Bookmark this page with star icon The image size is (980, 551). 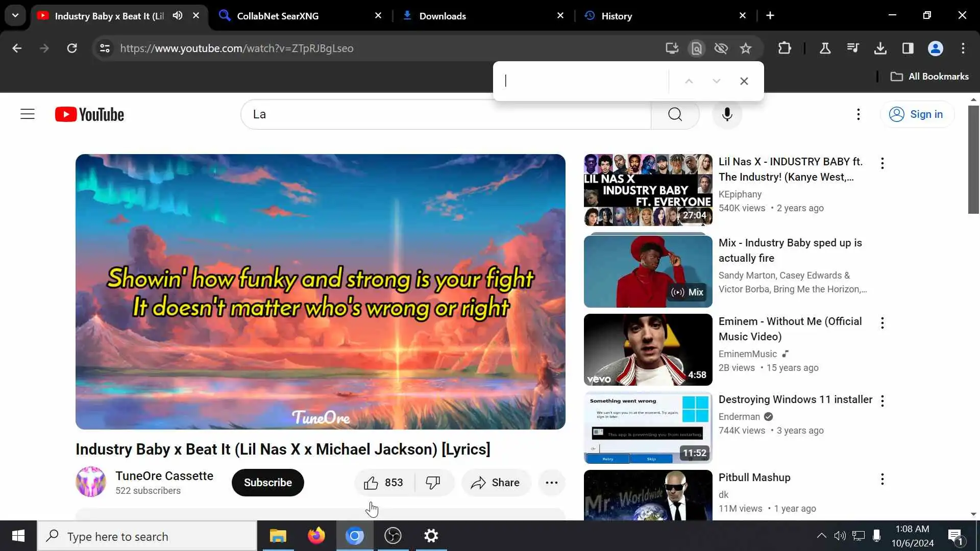(x=746, y=48)
